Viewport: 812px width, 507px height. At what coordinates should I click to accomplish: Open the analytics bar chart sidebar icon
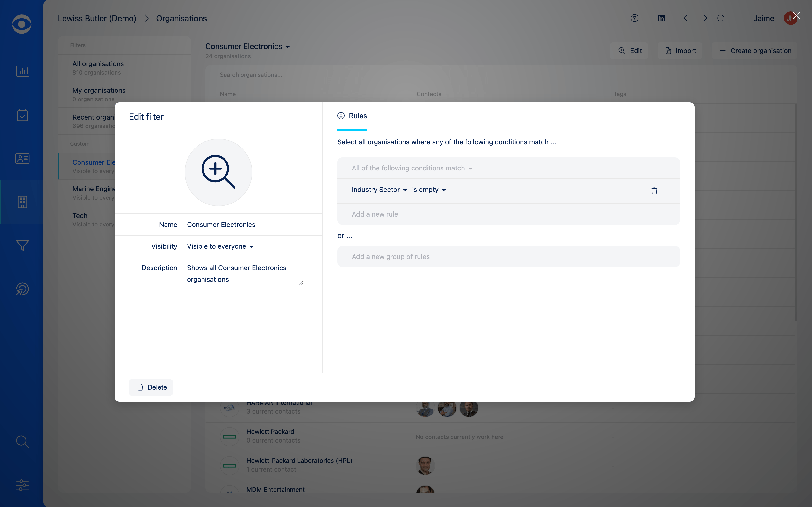[x=22, y=71]
